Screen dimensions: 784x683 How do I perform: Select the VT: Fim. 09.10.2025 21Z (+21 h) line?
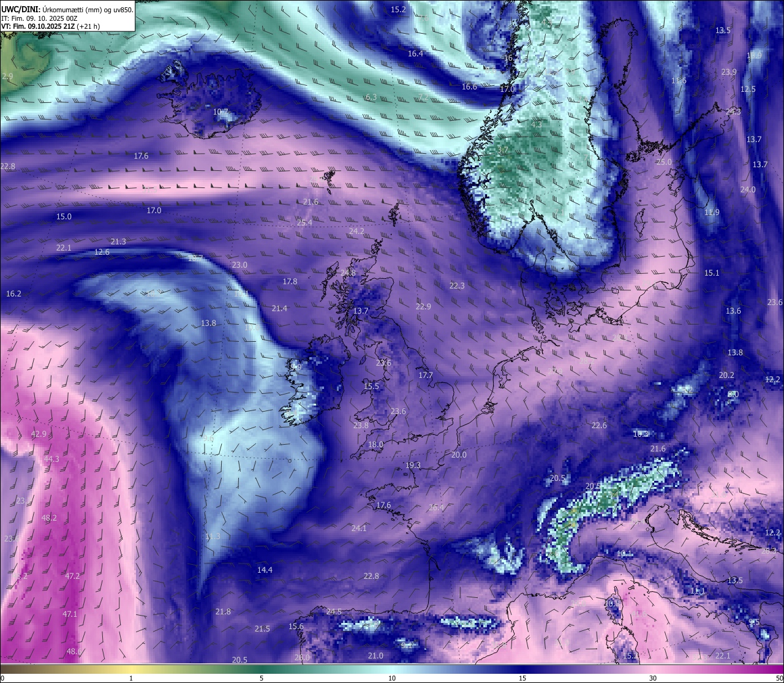(x=51, y=26)
